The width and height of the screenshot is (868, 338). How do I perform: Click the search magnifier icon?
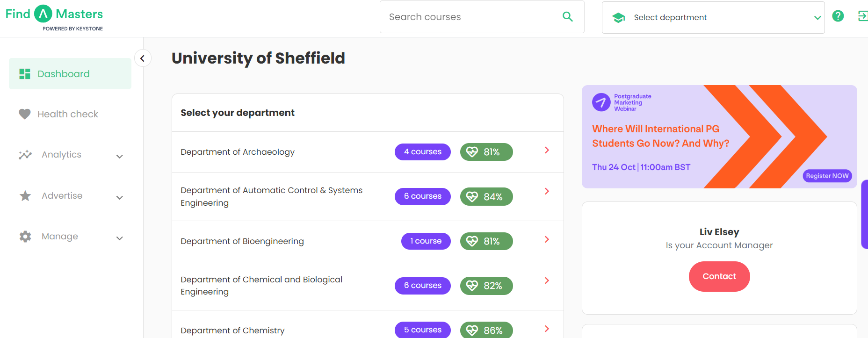567,17
